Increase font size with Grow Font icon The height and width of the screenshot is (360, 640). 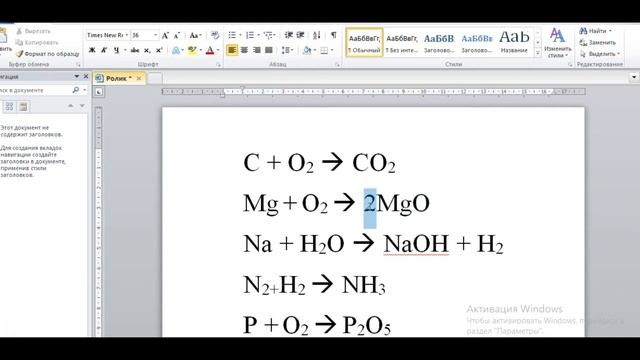tap(165, 36)
